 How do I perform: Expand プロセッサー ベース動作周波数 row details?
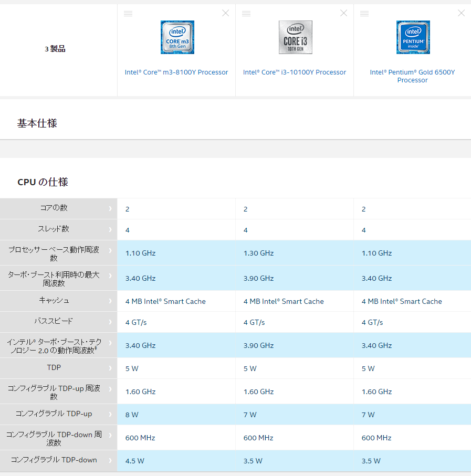pos(110,251)
